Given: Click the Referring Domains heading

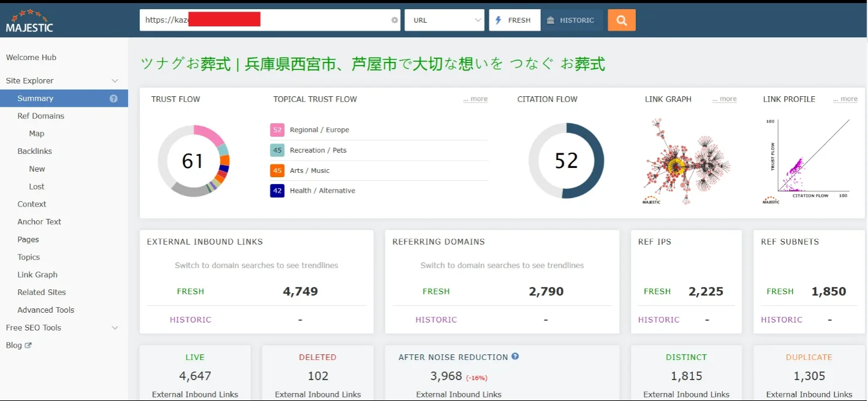Looking at the screenshot, I should coord(439,242).
